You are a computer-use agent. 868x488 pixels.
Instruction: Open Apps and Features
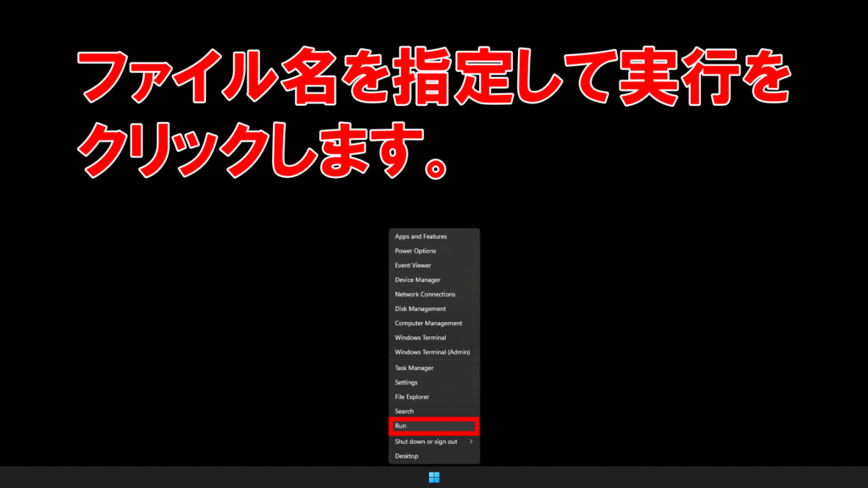coord(421,236)
